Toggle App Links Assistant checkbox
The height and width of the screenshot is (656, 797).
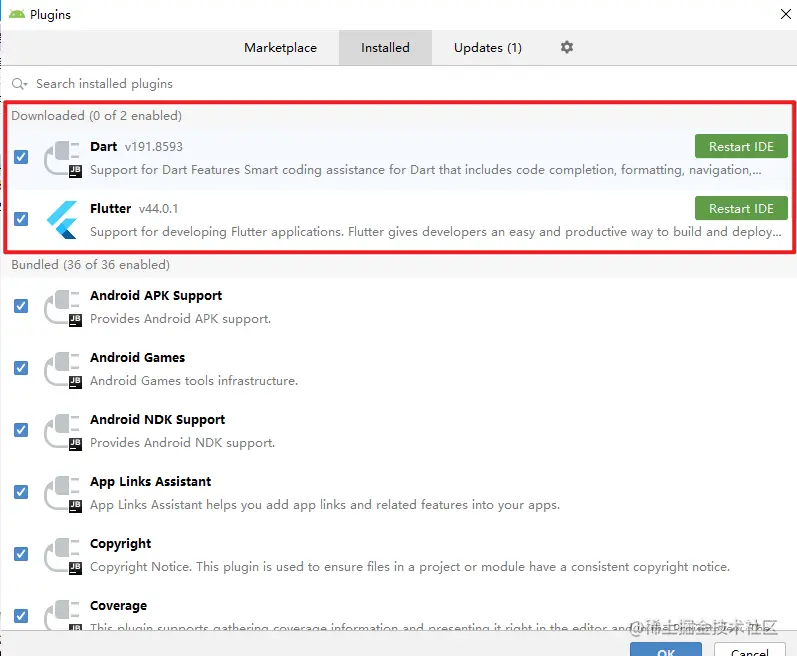[21, 492]
